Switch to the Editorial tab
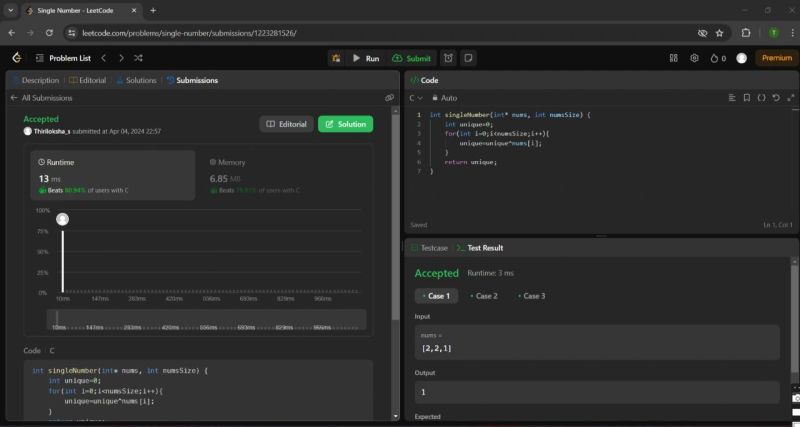This screenshot has height=427, width=800. [x=88, y=80]
